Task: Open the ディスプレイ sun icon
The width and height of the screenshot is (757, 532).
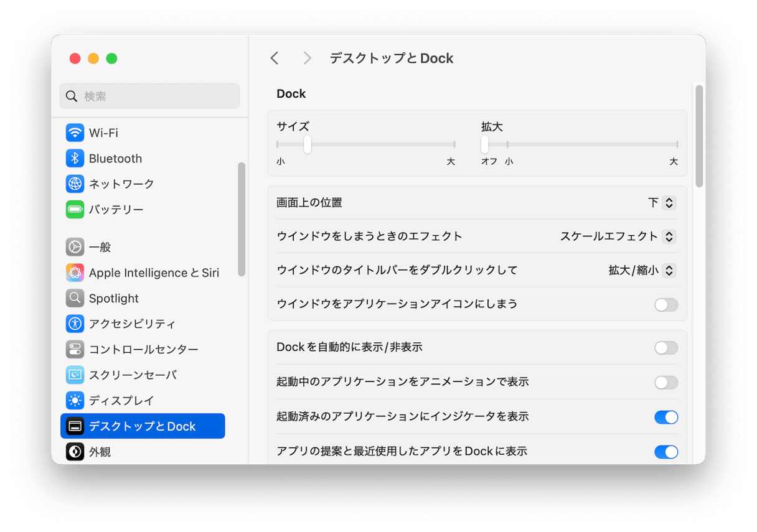Action: pos(75,400)
